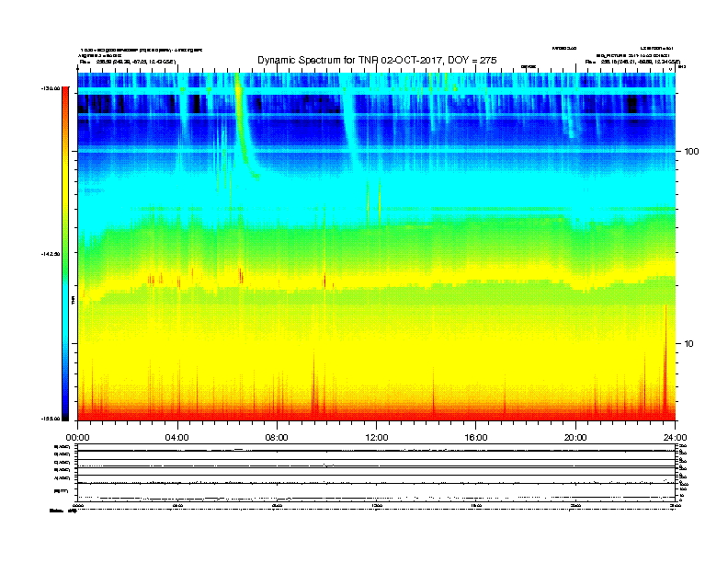The height and width of the screenshot is (563, 728).
Task: Select the 00:00 time axis label
Action: coord(77,438)
